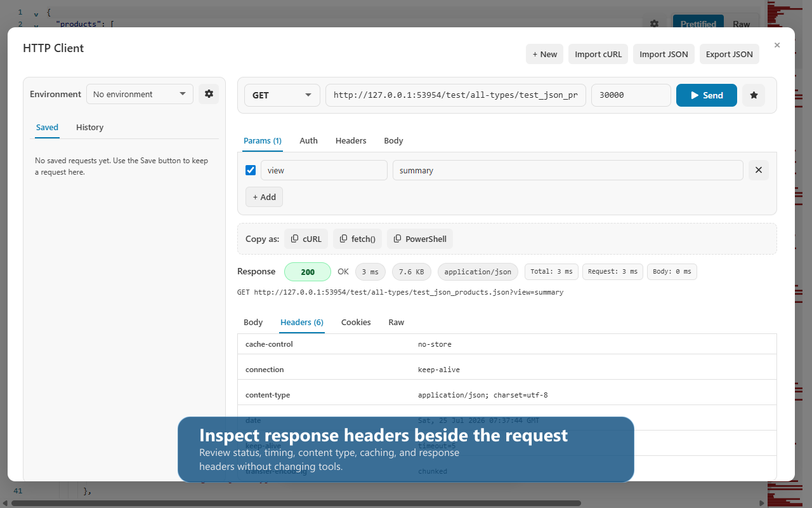Select the response Headers (6) tab
This screenshot has height=508, width=812.
click(302, 322)
